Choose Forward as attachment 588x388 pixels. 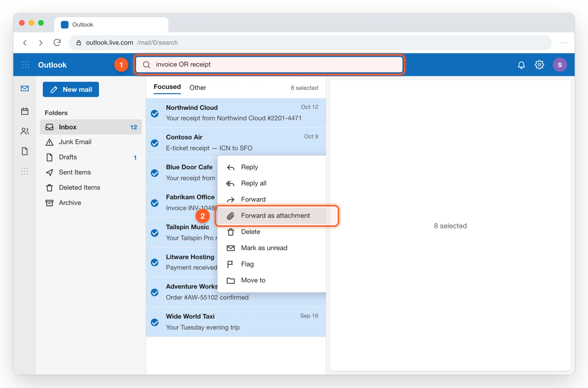point(272,216)
